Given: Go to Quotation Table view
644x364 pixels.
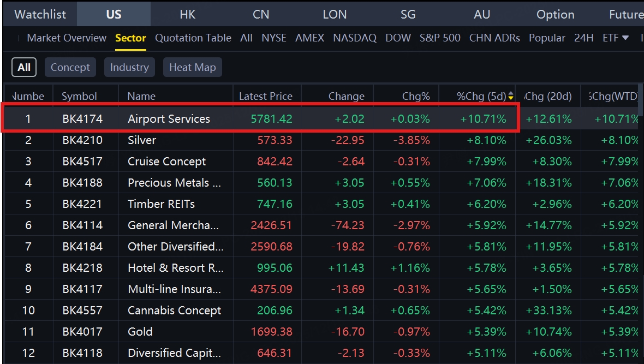Looking at the screenshot, I should 193,38.
